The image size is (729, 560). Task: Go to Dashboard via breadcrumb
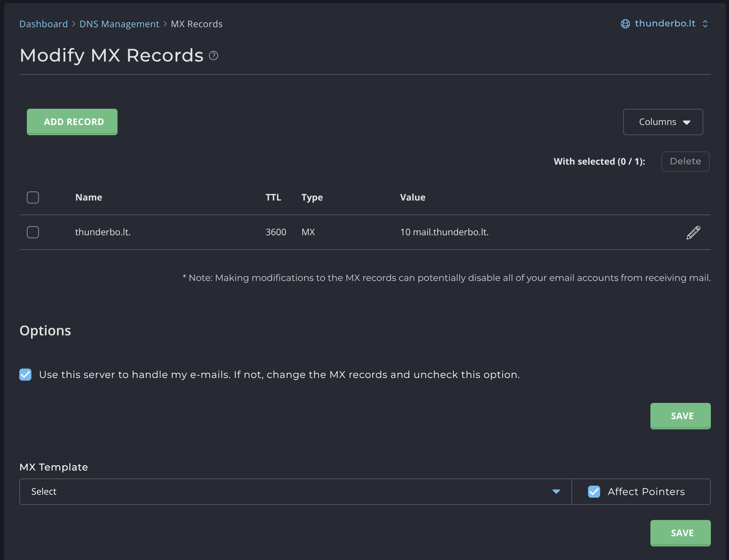[43, 24]
